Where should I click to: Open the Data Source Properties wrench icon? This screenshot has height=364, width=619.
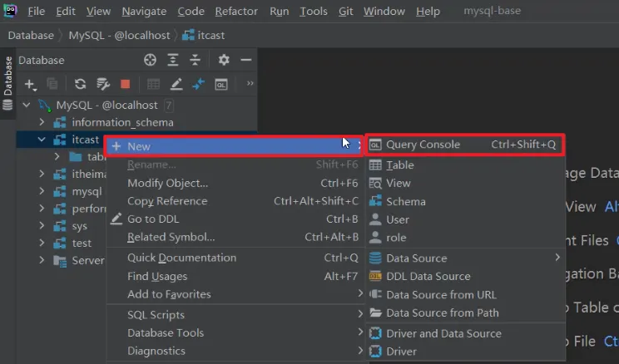pyautogui.click(x=103, y=84)
